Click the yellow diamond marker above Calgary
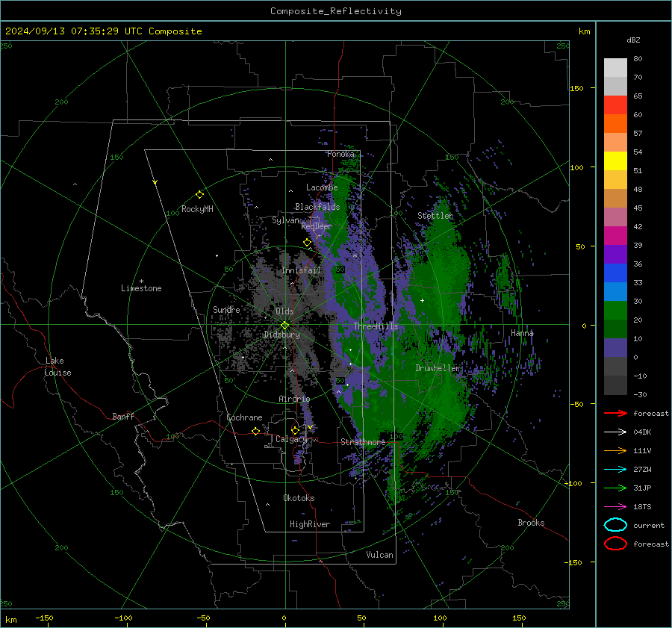 [x=295, y=430]
